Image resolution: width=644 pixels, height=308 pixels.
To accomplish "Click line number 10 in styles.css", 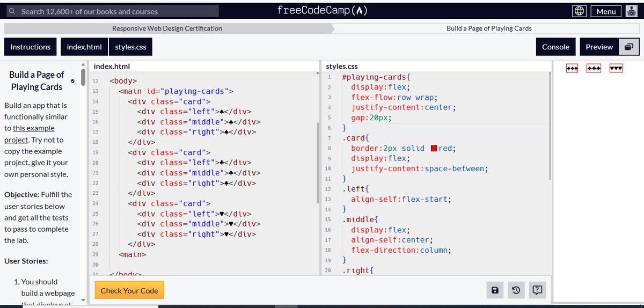I will [328, 168].
